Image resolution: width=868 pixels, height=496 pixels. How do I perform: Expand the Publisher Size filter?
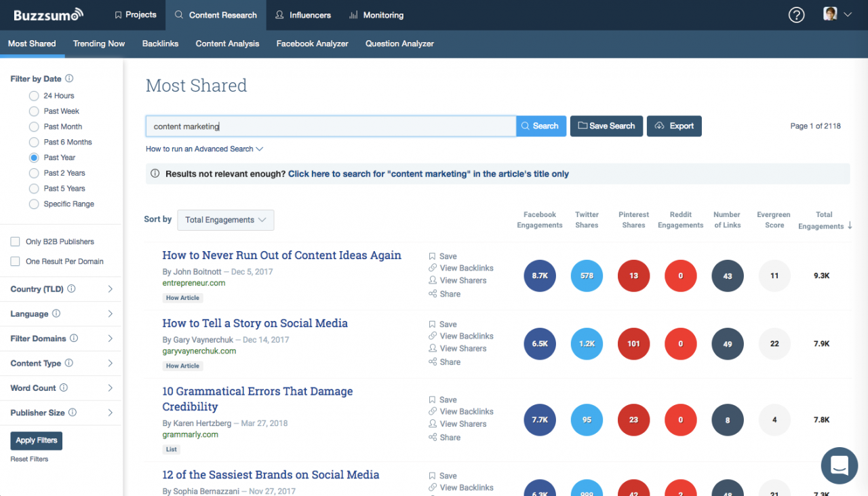click(x=111, y=413)
